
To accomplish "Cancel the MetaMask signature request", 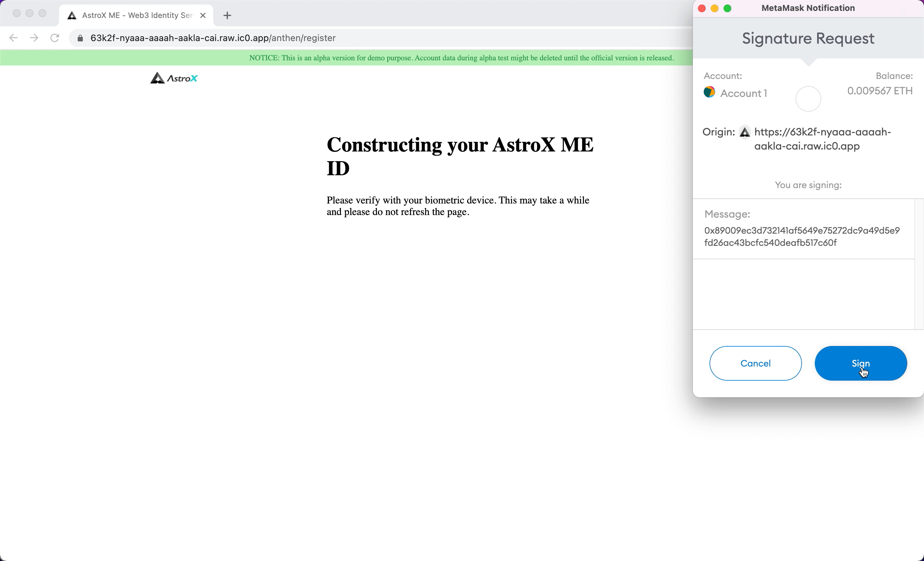I will pyautogui.click(x=755, y=363).
